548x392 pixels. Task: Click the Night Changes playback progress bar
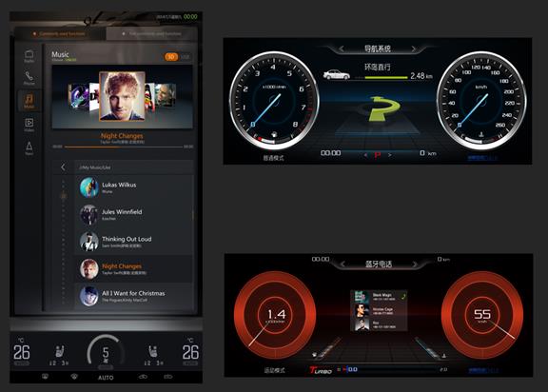[x=123, y=147]
